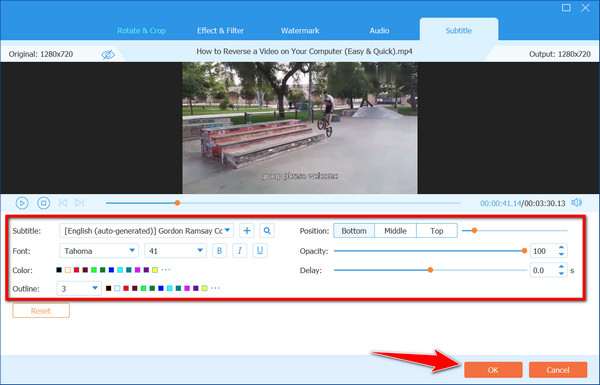Pick purple Outline color swatch
Viewport: 600px width, 385px height.
196,288
